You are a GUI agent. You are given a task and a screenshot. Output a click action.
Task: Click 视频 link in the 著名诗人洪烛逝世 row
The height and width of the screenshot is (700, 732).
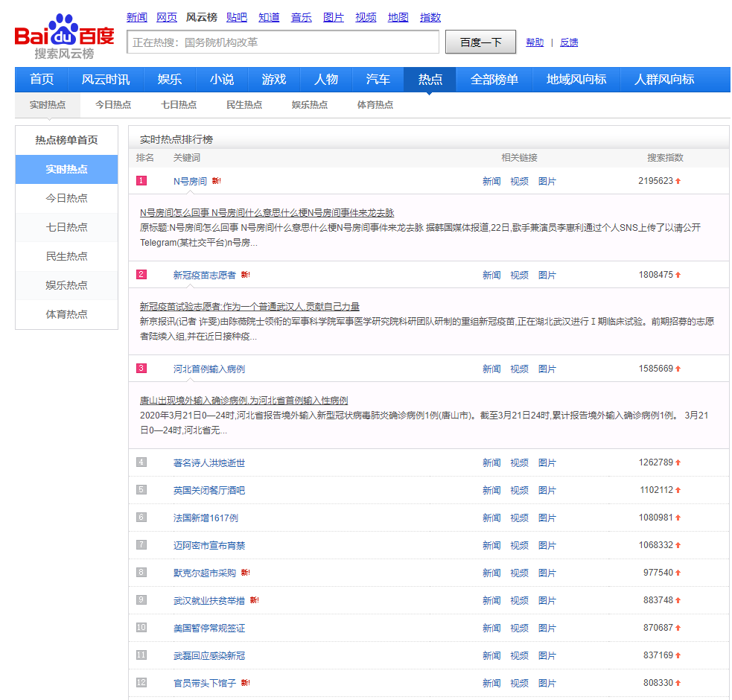tap(519, 462)
